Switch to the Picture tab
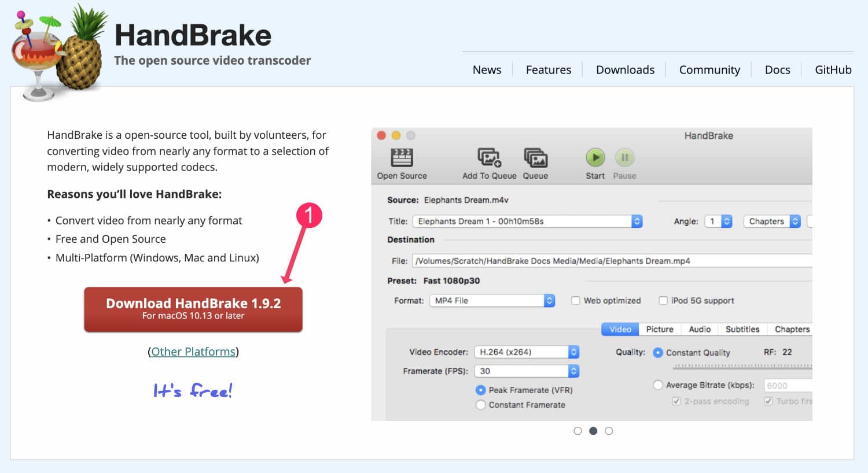Viewport: 868px width, 473px height. pyautogui.click(x=660, y=329)
